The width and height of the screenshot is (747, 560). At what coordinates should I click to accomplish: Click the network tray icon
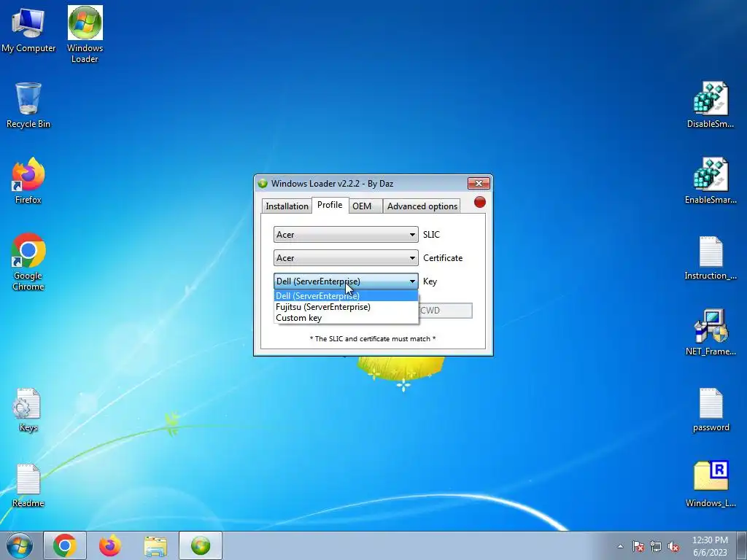[656, 546]
